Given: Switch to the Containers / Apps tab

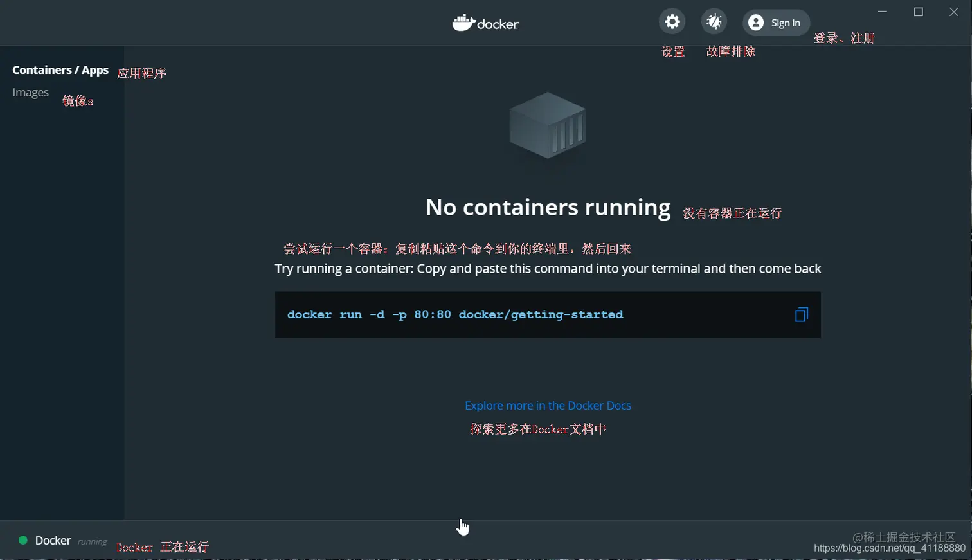Looking at the screenshot, I should click(60, 69).
